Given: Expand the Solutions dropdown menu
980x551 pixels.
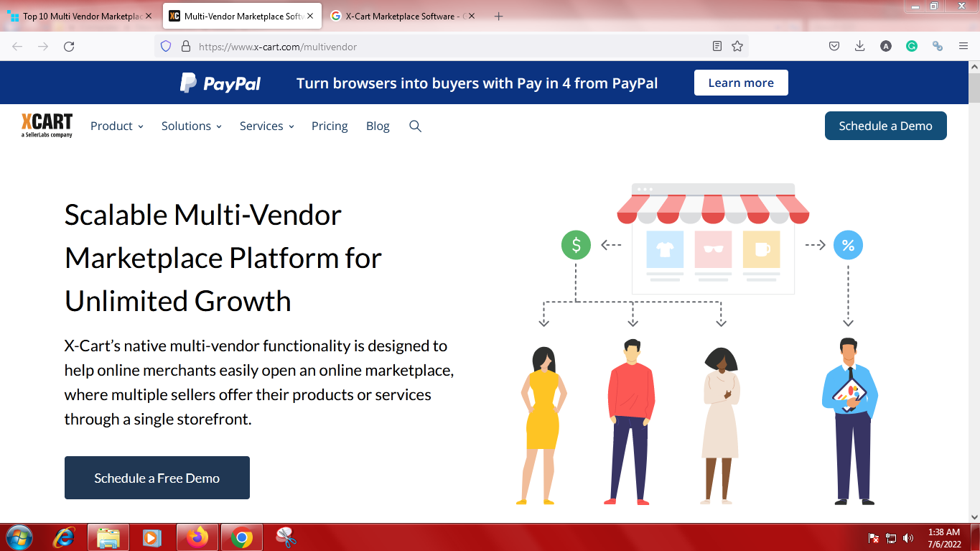Looking at the screenshot, I should [x=192, y=126].
